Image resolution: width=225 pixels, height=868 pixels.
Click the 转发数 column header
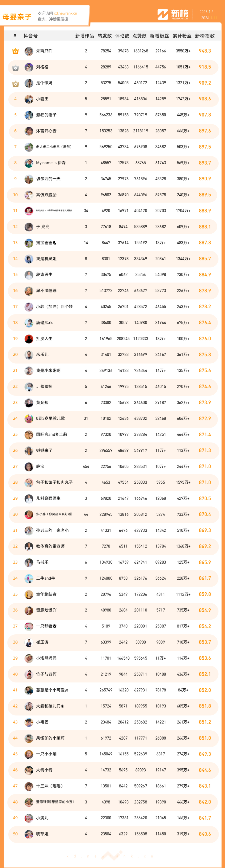pyautogui.click(x=105, y=36)
